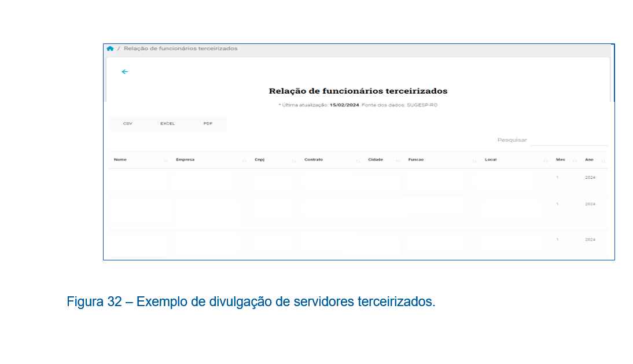Click the Mes column header
The image size is (633, 364).
click(560, 159)
